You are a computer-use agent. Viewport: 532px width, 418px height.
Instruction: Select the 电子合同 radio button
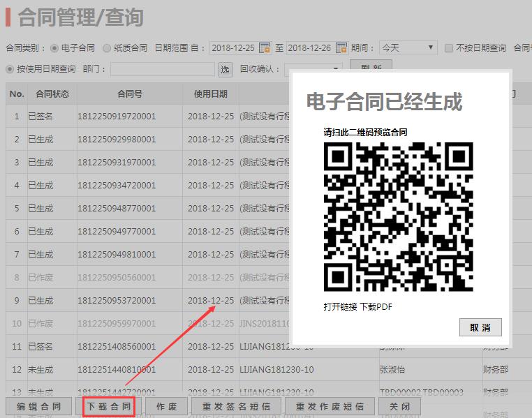[54, 48]
